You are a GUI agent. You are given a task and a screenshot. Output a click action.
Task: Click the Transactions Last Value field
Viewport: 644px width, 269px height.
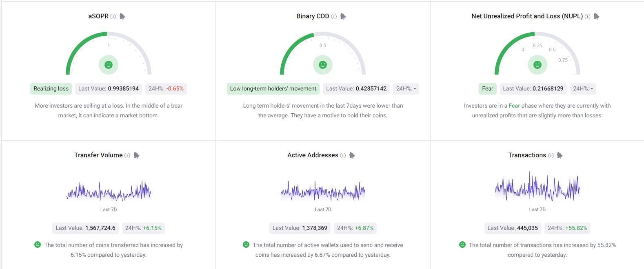(x=512, y=228)
